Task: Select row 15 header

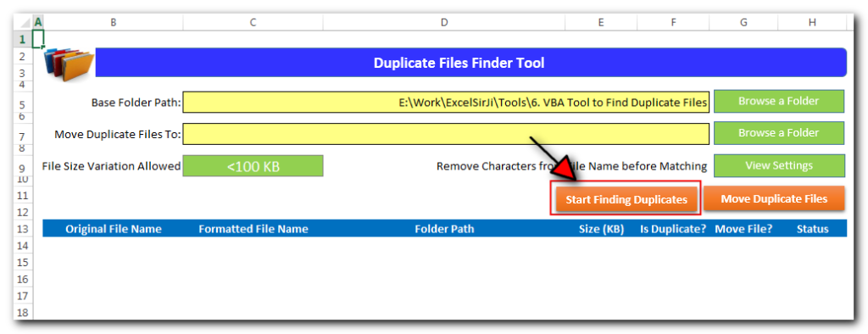Action: (x=23, y=262)
